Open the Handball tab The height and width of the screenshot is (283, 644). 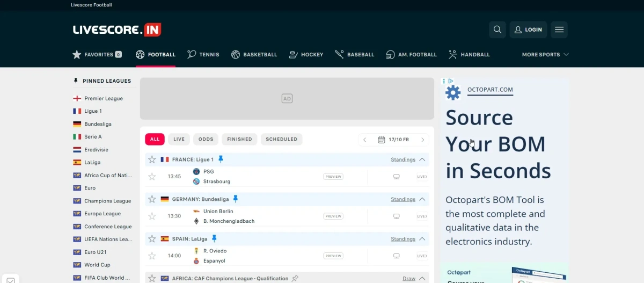click(469, 54)
